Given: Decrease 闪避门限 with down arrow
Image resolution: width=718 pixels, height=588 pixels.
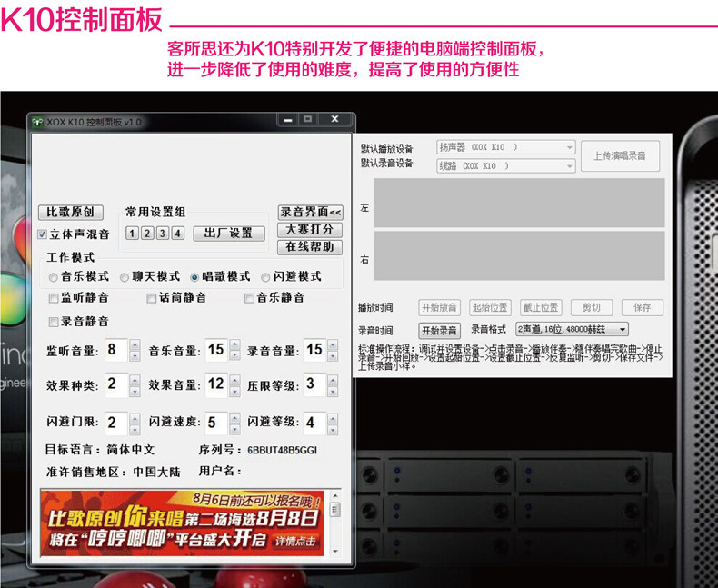Looking at the screenshot, I should (x=135, y=430).
